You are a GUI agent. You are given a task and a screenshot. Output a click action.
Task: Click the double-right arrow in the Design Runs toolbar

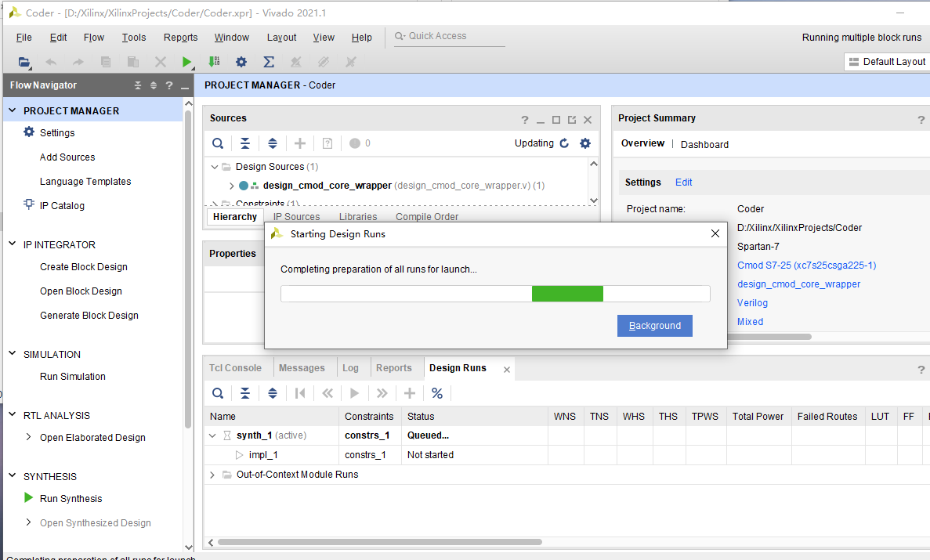pos(382,393)
